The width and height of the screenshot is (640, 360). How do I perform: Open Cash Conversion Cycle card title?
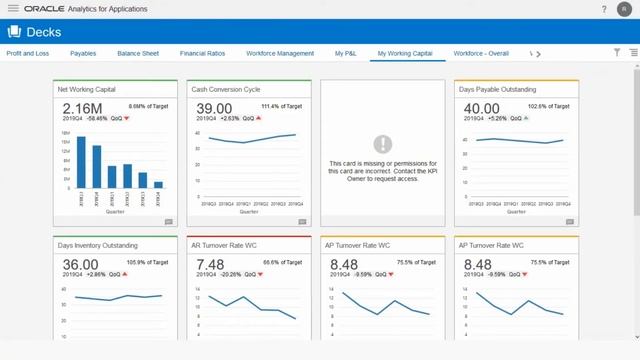226,89
